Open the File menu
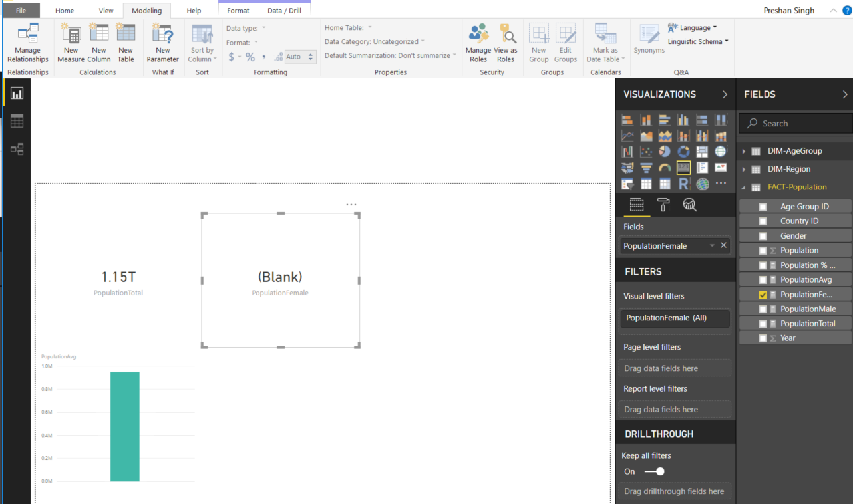Viewport: 853px width, 504px height. (x=21, y=11)
